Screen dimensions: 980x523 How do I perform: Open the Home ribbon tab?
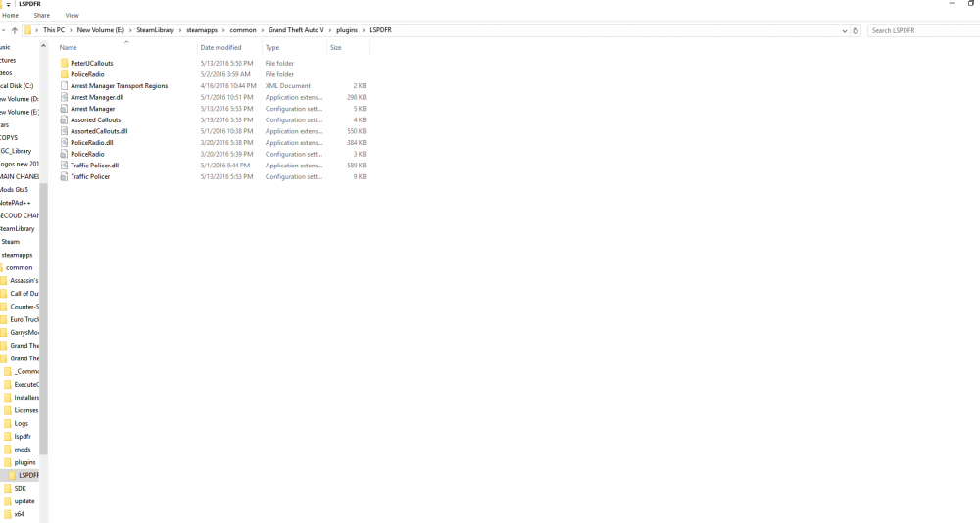(x=10, y=15)
